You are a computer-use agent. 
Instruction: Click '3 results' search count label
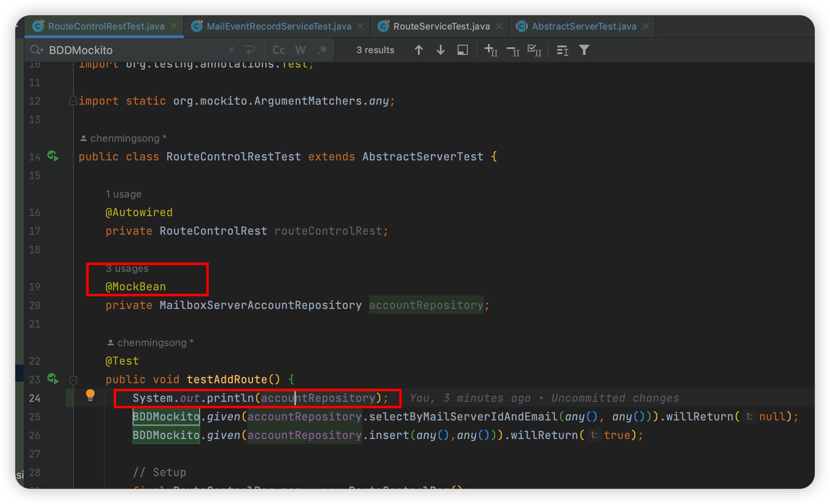point(375,50)
